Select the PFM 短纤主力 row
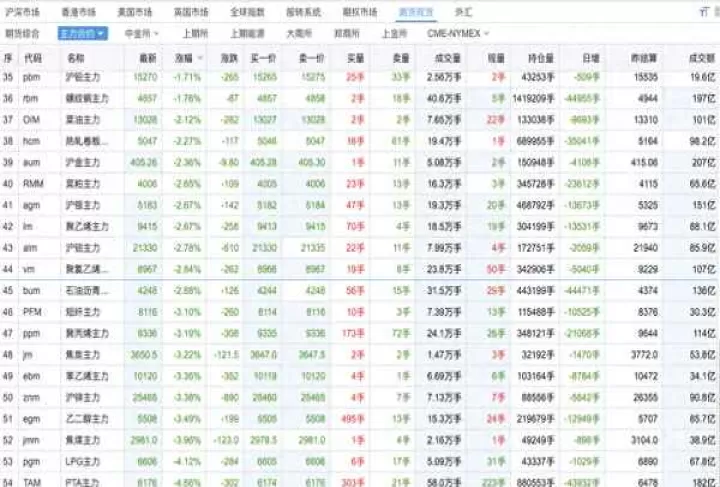Viewport: 720px width, 487px height. [360, 312]
